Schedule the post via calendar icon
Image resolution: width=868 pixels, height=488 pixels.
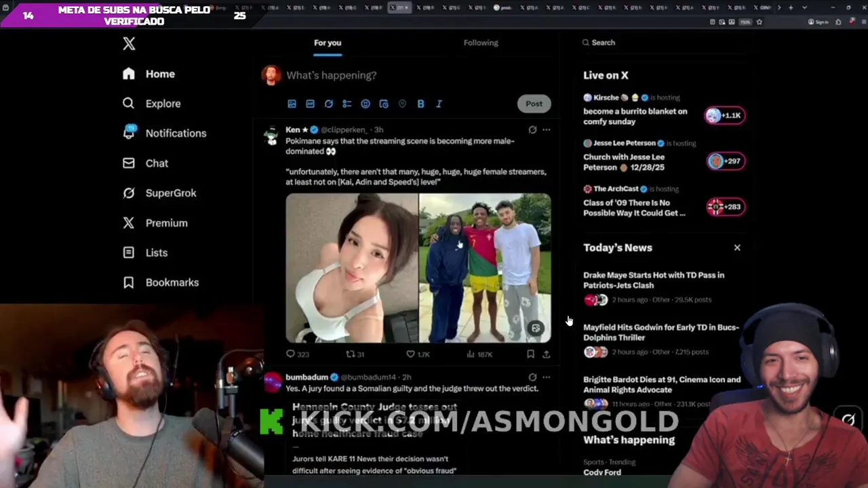[x=384, y=104]
